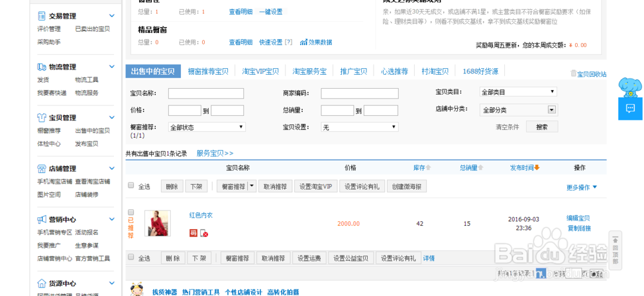This screenshot has height=296, width=644.
Task: Click the top 取消推荐 button
Action: tap(275, 187)
